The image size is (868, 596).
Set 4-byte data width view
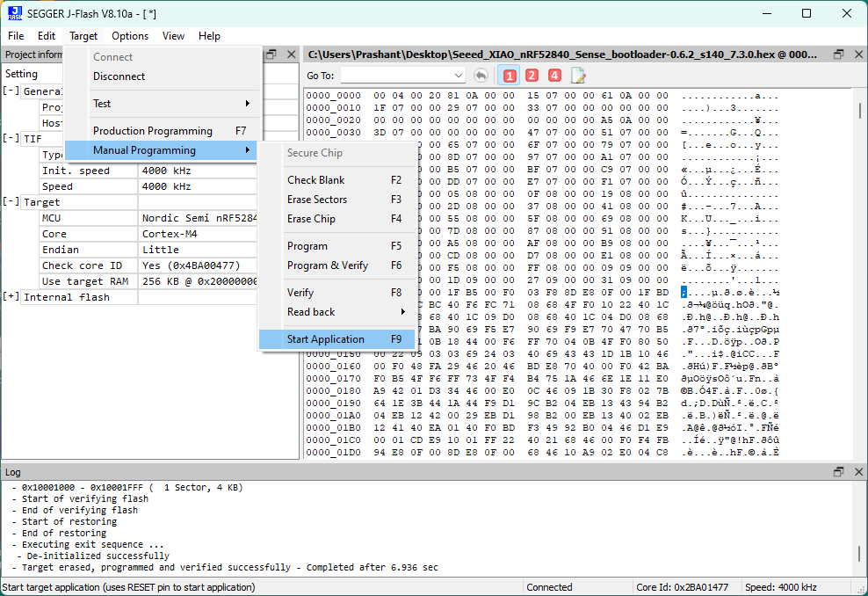554,76
